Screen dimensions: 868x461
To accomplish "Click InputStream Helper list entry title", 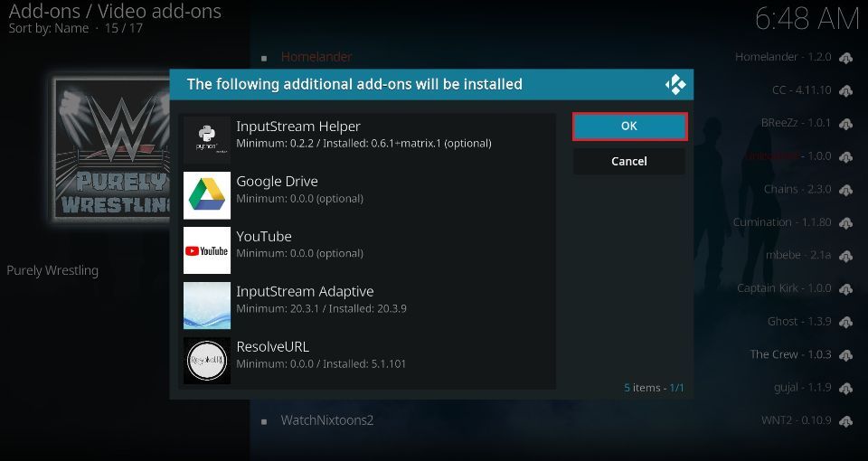I will [298, 127].
